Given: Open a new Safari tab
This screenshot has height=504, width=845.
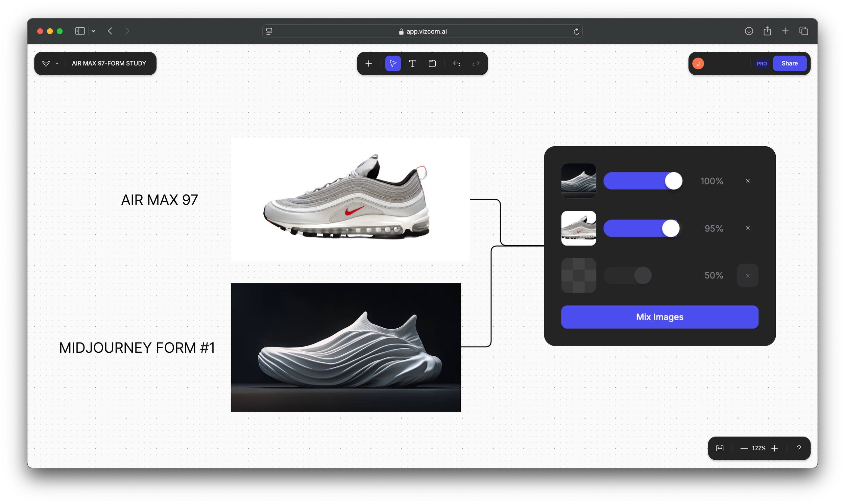Looking at the screenshot, I should click(785, 31).
